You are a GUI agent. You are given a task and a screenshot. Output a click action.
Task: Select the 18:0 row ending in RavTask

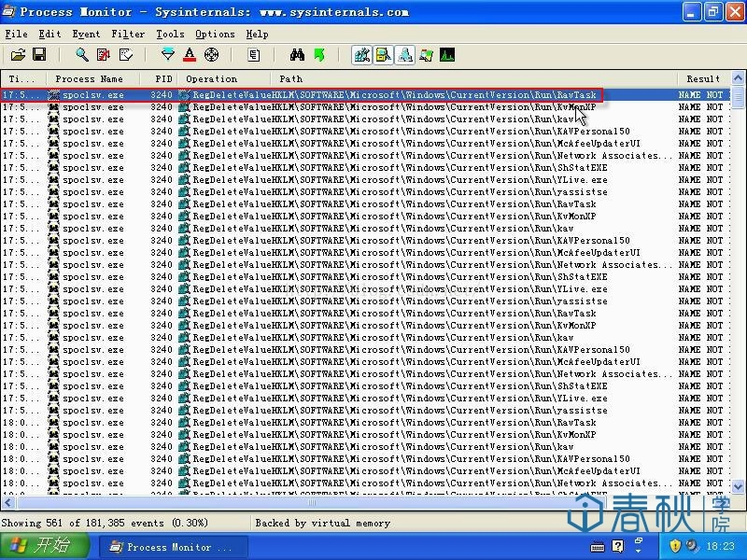point(365,423)
